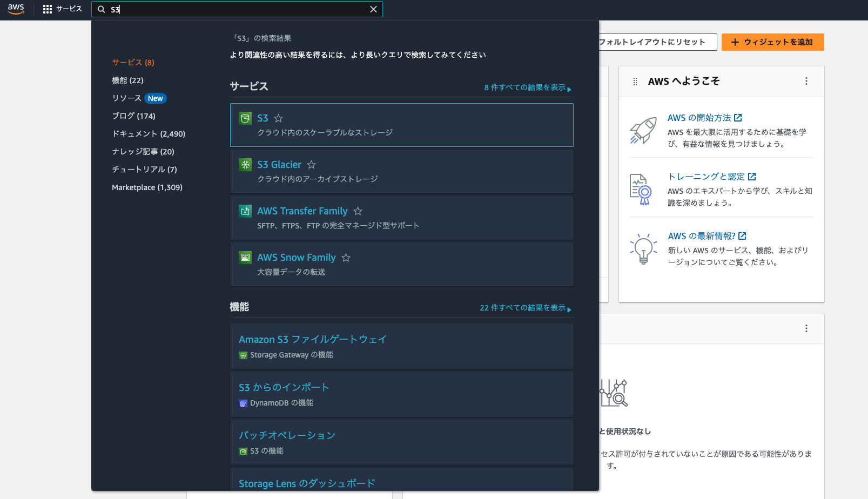Click the training certificate icon
Viewport: 868px width, 499px height.
coord(641,190)
